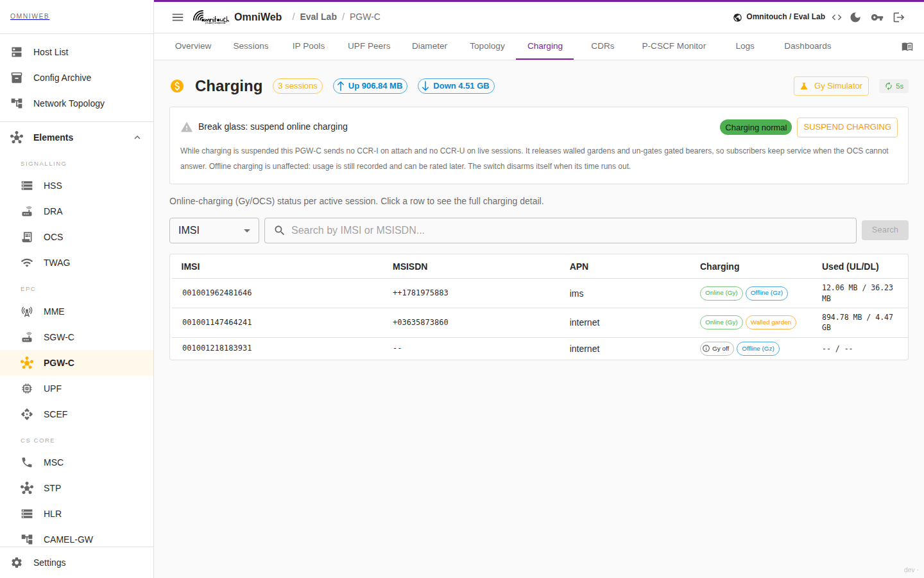Click the Gy off chip
Screen dimensions: 924x578
pyautogui.click(x=717, y=349)
